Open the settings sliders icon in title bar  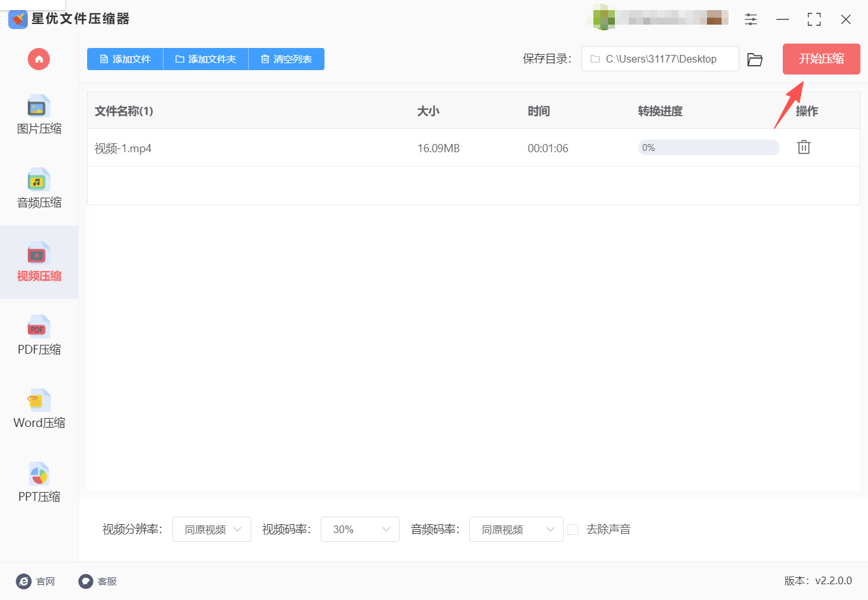[x=751, y=20]
